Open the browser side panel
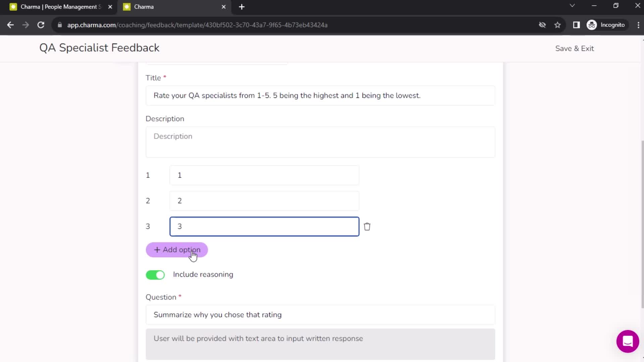The height and width of the screenshot is (362, 644). click(x=576, y=25)
